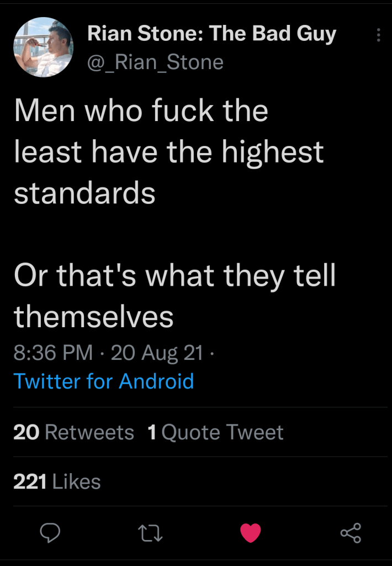Click the tweet's first line starting "Men who"
Image resolution: width=392 pixels, height=566 pixels.
tap(141, 111)
